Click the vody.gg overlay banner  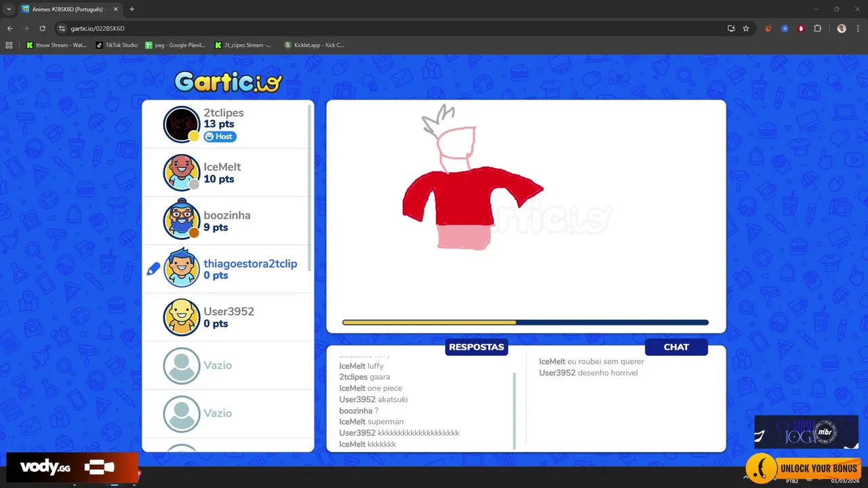tap(71, 468)
